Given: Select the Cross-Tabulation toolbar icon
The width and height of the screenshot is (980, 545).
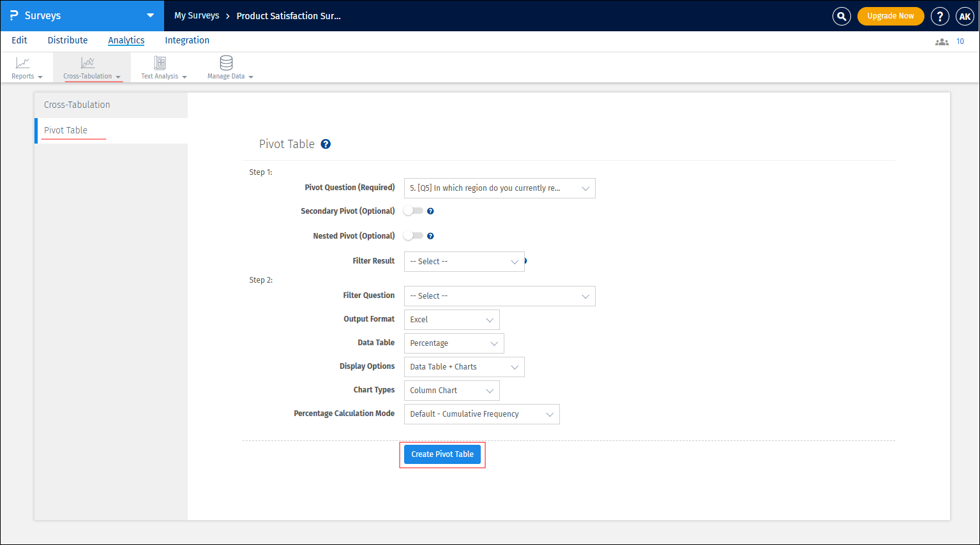Looking at the screenshot, I should pos(87,67).
